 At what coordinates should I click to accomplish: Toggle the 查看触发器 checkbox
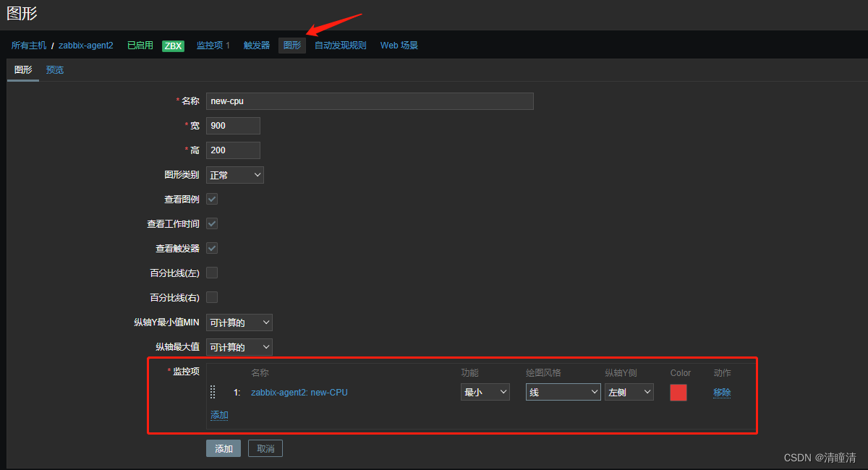click(x=212, y=248)
